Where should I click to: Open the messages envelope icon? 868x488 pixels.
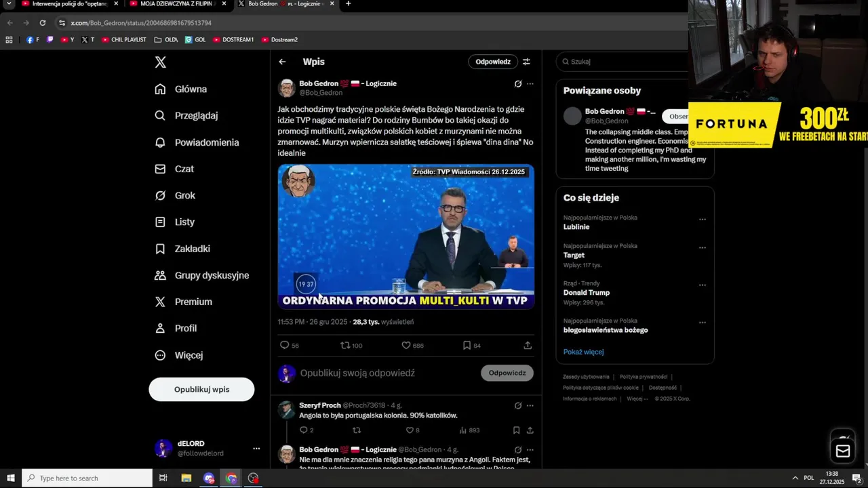(843, 451)
